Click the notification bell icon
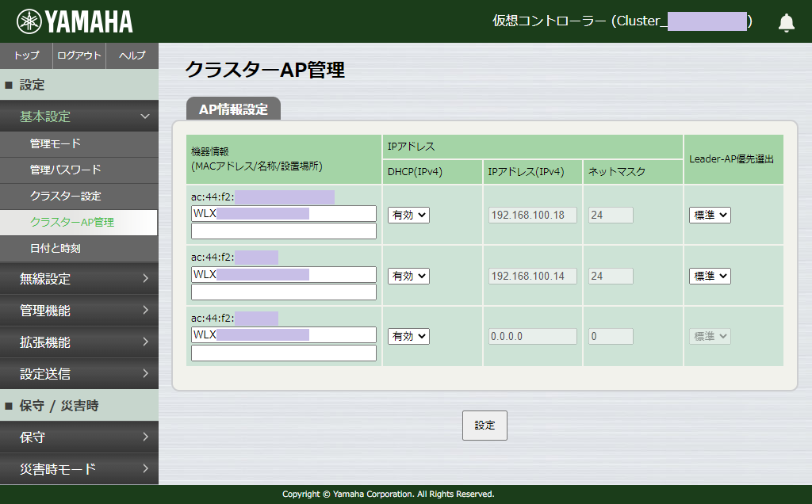Viewport: 812px width, 504px height. pyautogui.click(x=786, y=22)
